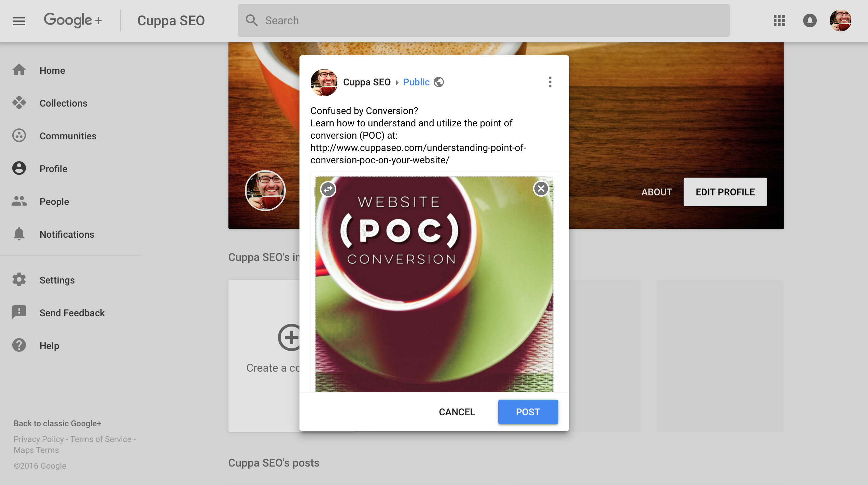Click Back to classic Google+
Screen dimensions: 868x485
coord(57,423)
